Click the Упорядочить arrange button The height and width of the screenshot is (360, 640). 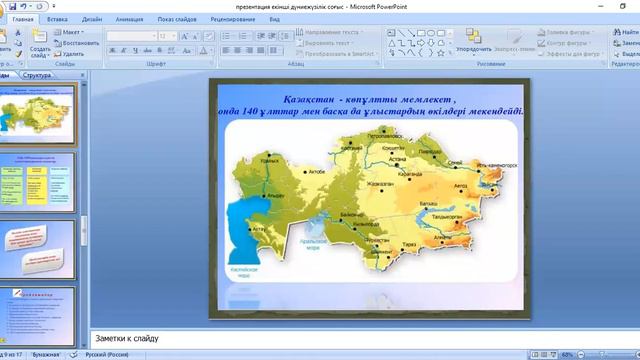click(x=473, y=42)
